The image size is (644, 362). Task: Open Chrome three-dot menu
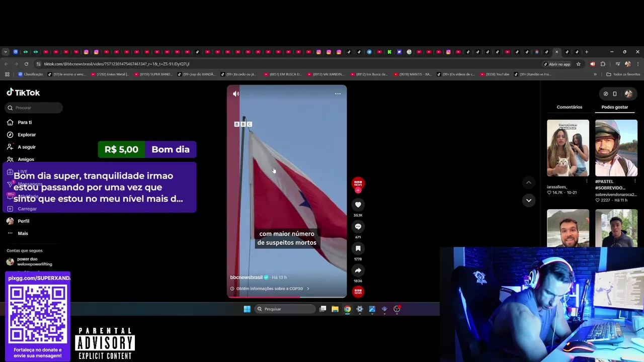[638, 64]
